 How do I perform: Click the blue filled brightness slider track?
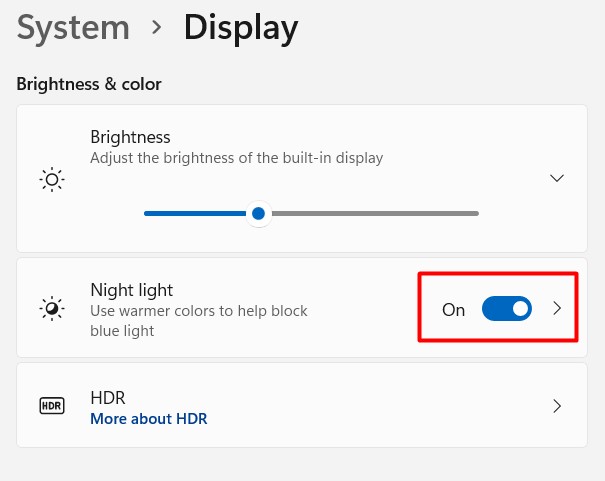click(195, 213)
